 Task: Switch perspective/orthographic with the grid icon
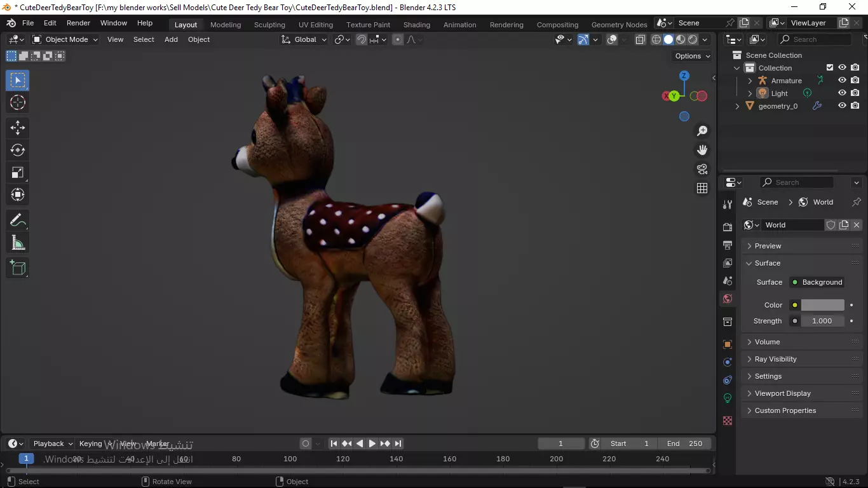[x=702, y=188]
